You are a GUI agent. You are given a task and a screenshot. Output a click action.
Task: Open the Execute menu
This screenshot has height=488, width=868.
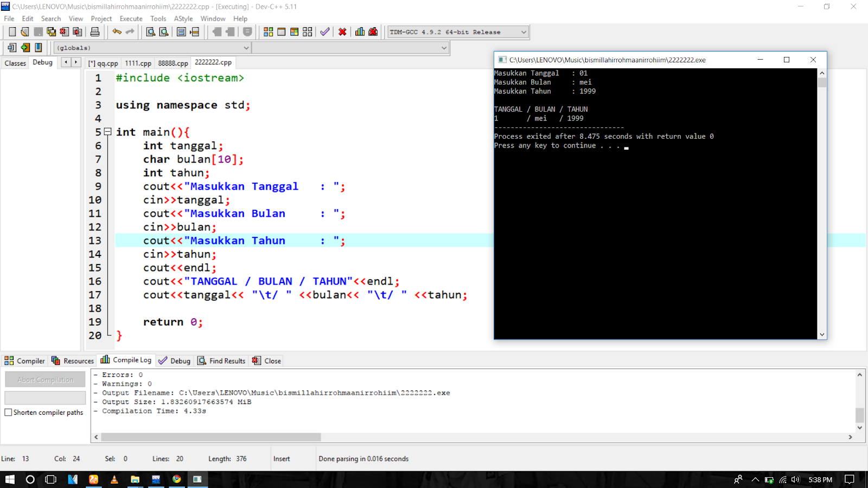[x=131, y=18]
